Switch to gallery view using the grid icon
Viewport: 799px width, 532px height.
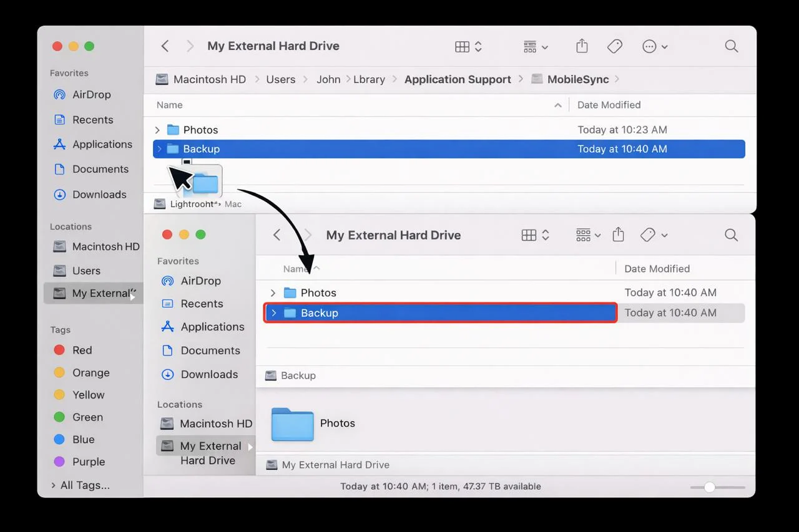(x=463, y=46)
